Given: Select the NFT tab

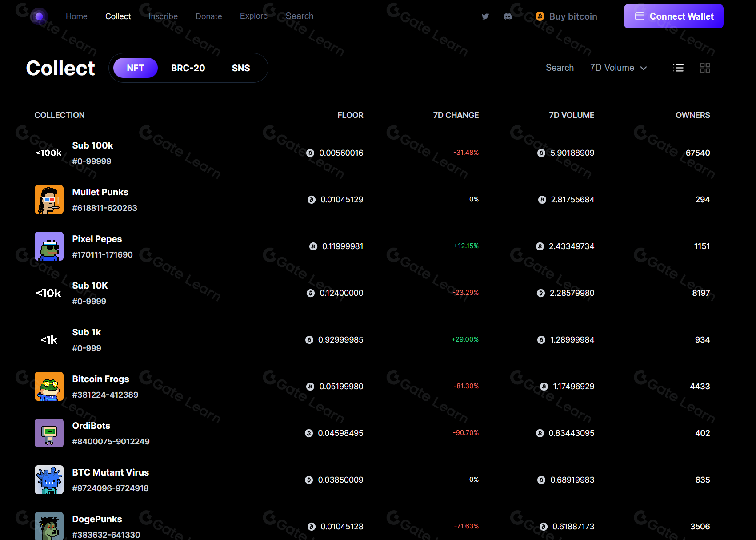Looking at the screenshot, I should click(136, 68).
